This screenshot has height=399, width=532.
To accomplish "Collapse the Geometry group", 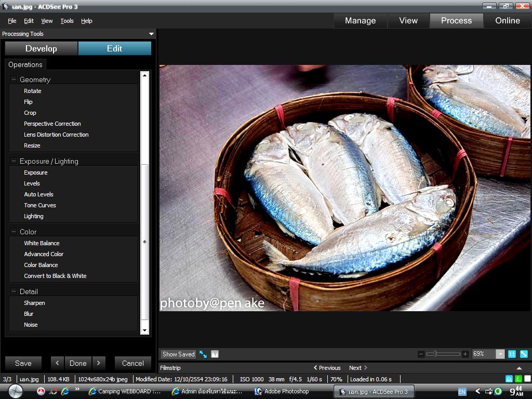I will point(14,79).
